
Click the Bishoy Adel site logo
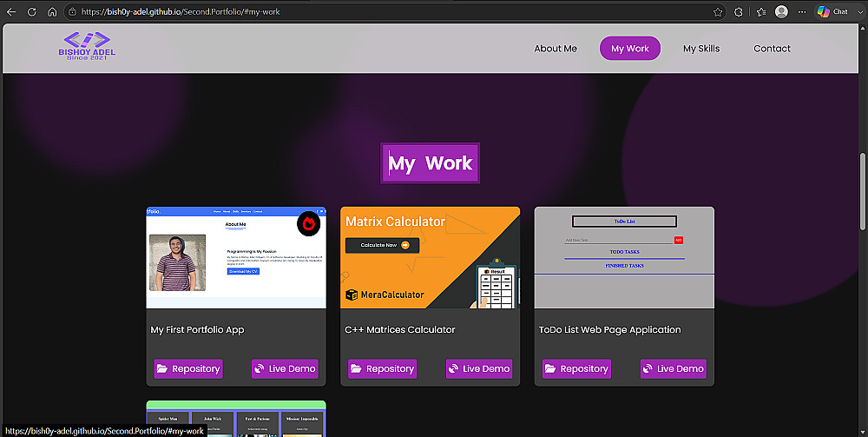87,46
